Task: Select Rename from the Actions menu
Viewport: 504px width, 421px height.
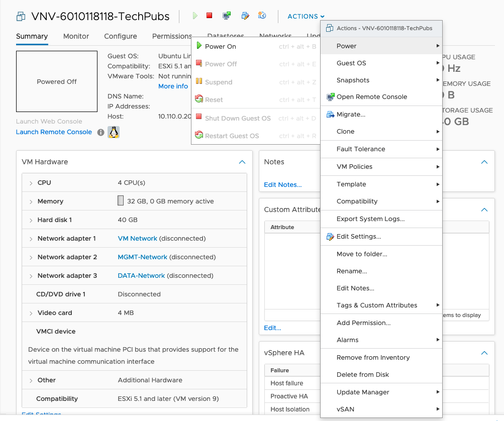Action: pos(381,271)
